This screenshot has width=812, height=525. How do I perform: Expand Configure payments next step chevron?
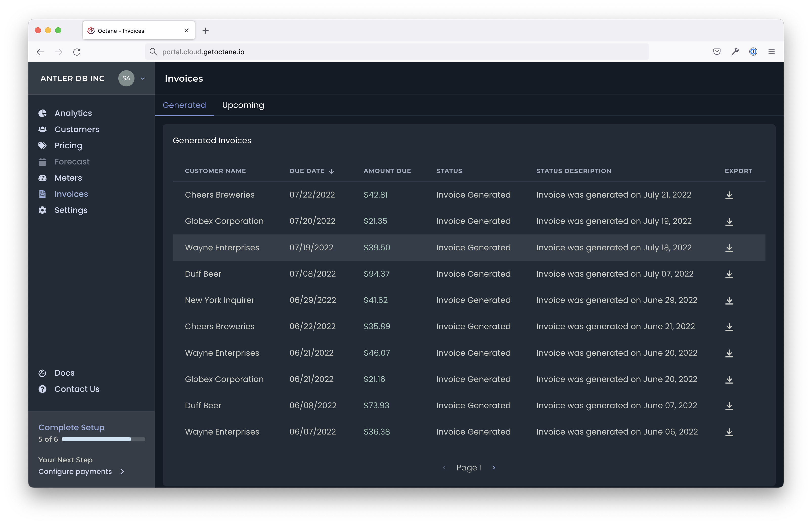[x=122, y=471]
